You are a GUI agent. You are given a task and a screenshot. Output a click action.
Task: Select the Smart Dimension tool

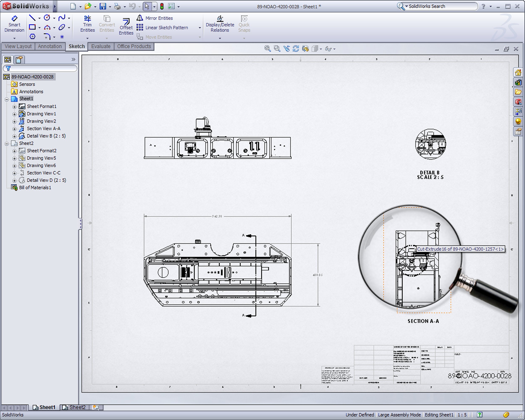coord(14,24)
